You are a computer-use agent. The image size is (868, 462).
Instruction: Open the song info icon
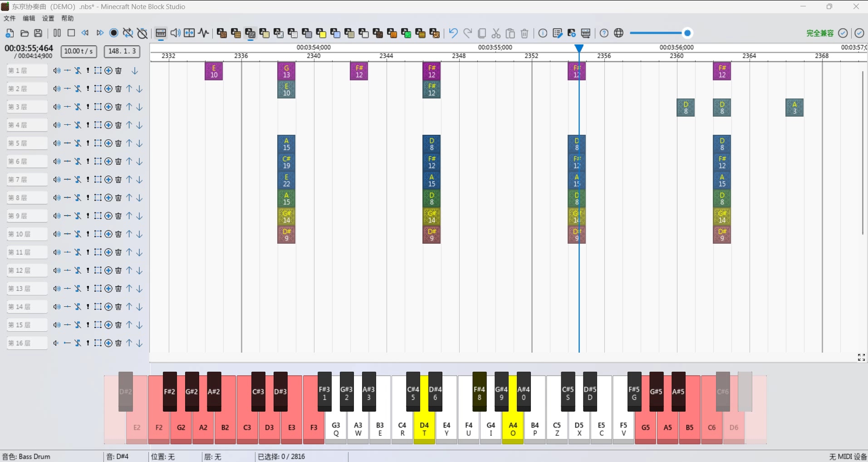(x=543, y=33)
